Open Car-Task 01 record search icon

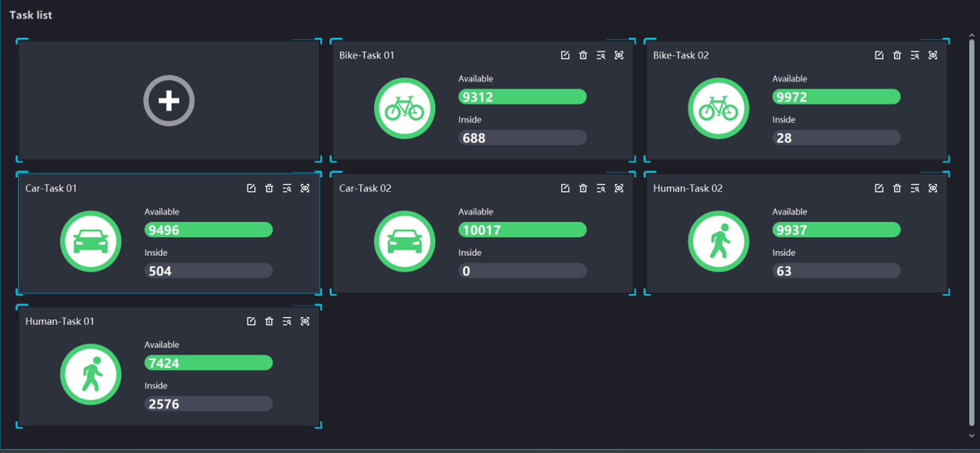coord(287,188)
